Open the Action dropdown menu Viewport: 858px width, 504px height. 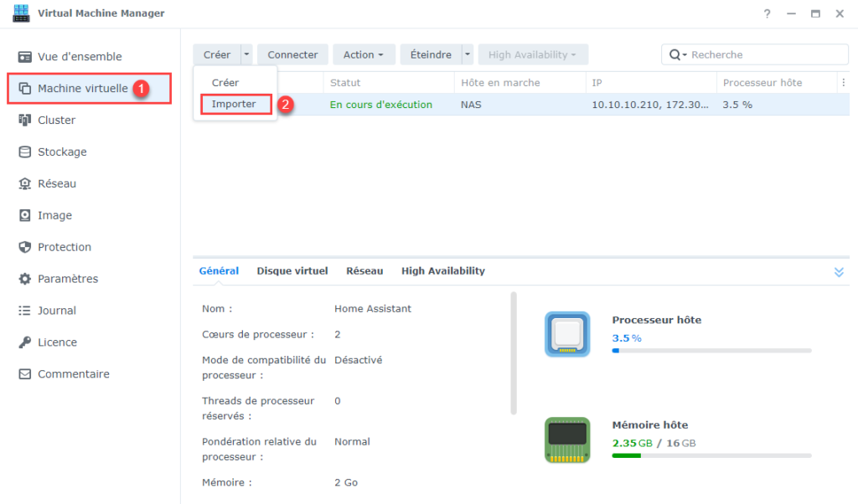point(364,54)
